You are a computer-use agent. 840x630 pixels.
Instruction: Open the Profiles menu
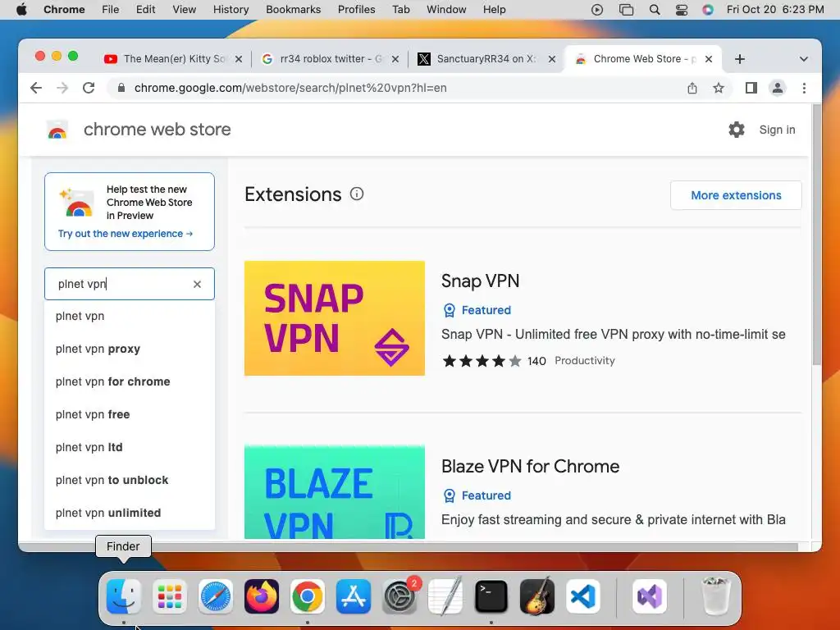356,10
